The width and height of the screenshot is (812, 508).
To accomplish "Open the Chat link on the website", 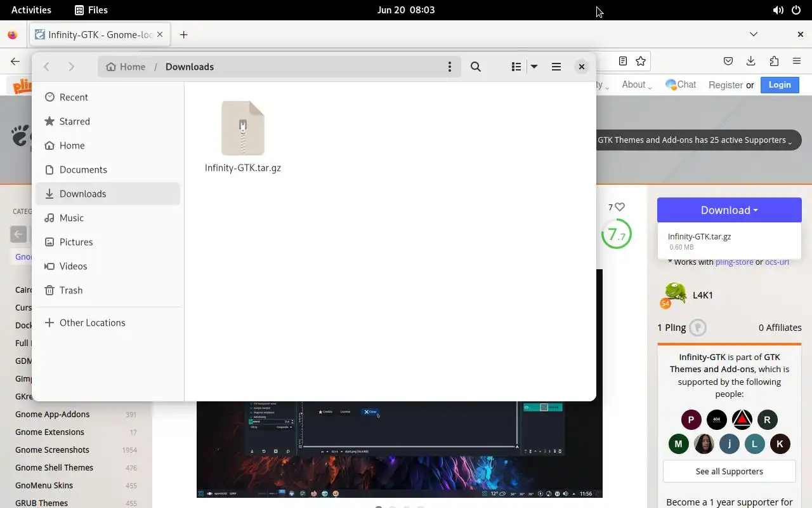I will 681,84.
